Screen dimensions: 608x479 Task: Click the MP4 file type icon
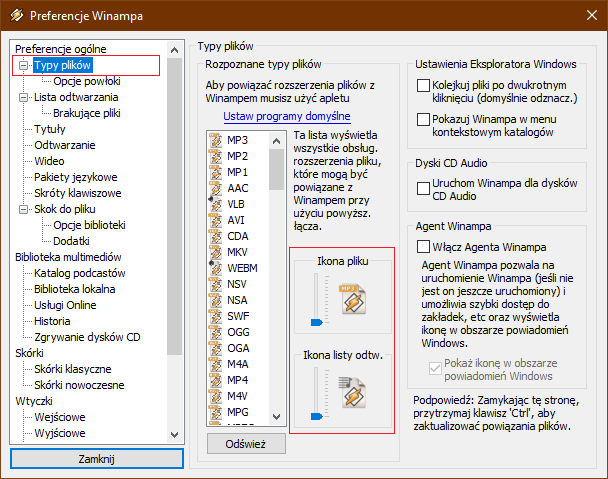[215, 380]
